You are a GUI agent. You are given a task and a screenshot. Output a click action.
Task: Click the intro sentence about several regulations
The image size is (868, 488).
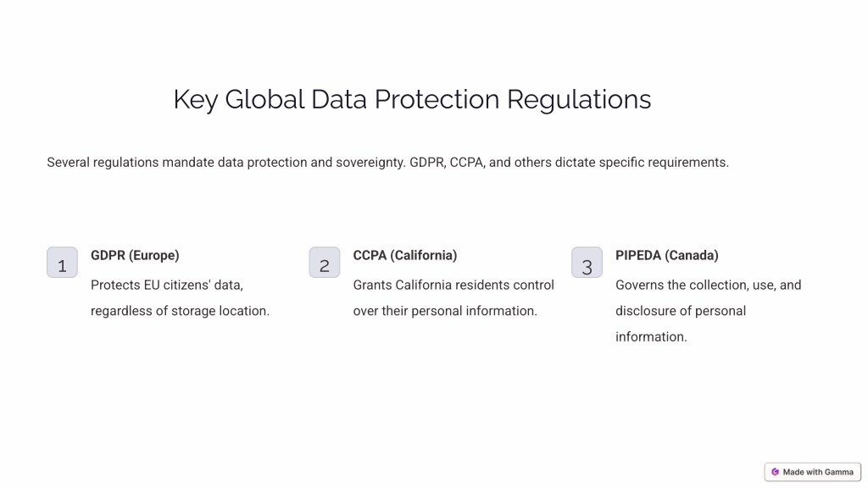(x=388, y=163)
